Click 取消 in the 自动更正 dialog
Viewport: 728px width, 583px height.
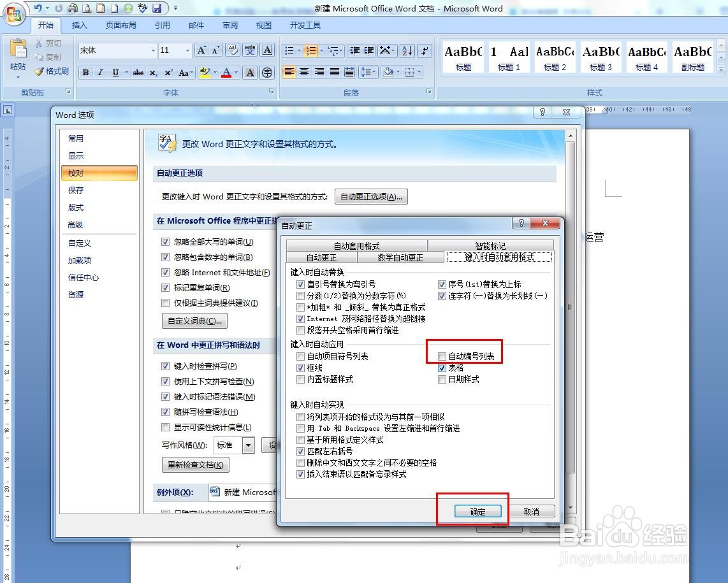pyautogui.click(x=531, y=512)
